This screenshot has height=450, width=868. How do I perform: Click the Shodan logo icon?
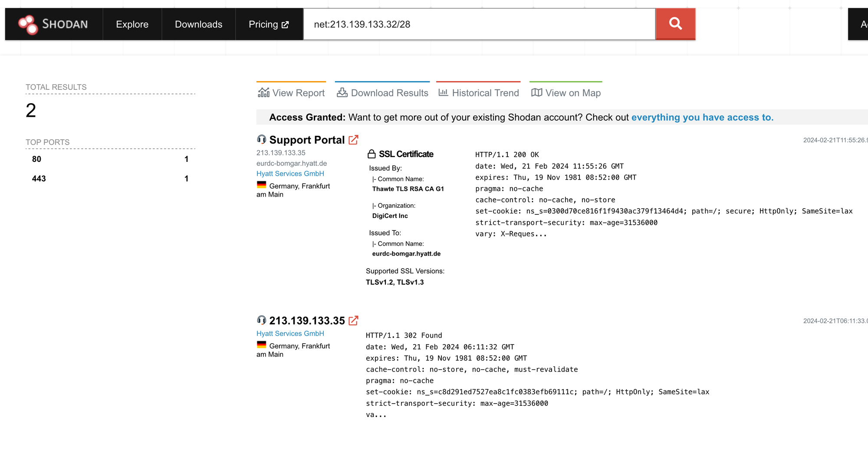point(28,24)
